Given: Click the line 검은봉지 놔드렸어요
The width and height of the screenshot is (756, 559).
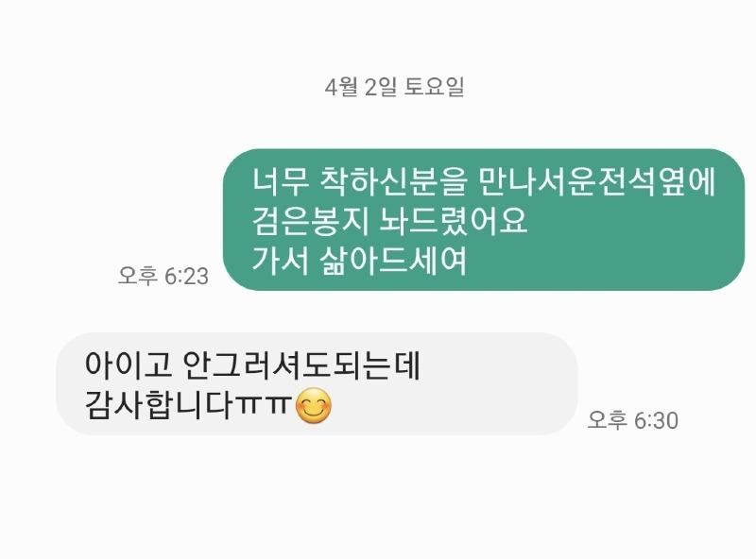Looking at the screenshot, I should [389, 221].
